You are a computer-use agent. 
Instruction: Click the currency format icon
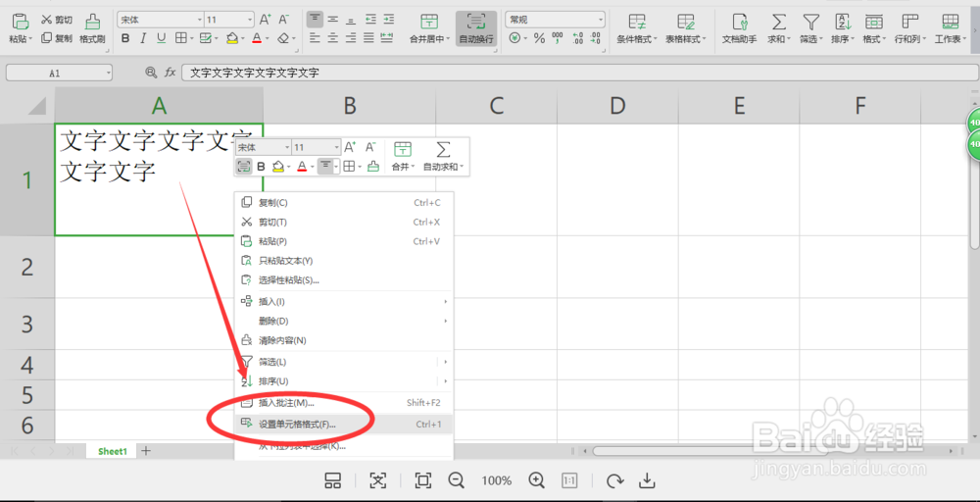click(x=515, y=39)
